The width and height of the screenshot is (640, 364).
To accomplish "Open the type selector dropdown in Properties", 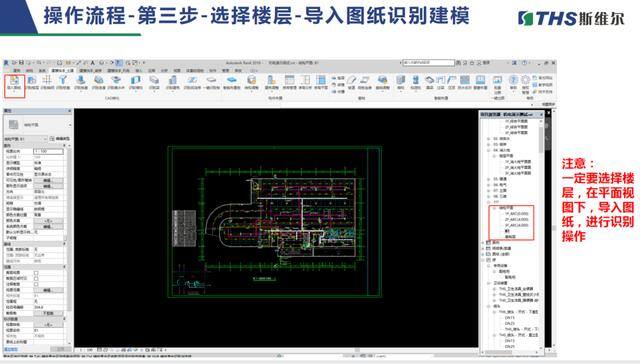I will (x=70, y=125).
